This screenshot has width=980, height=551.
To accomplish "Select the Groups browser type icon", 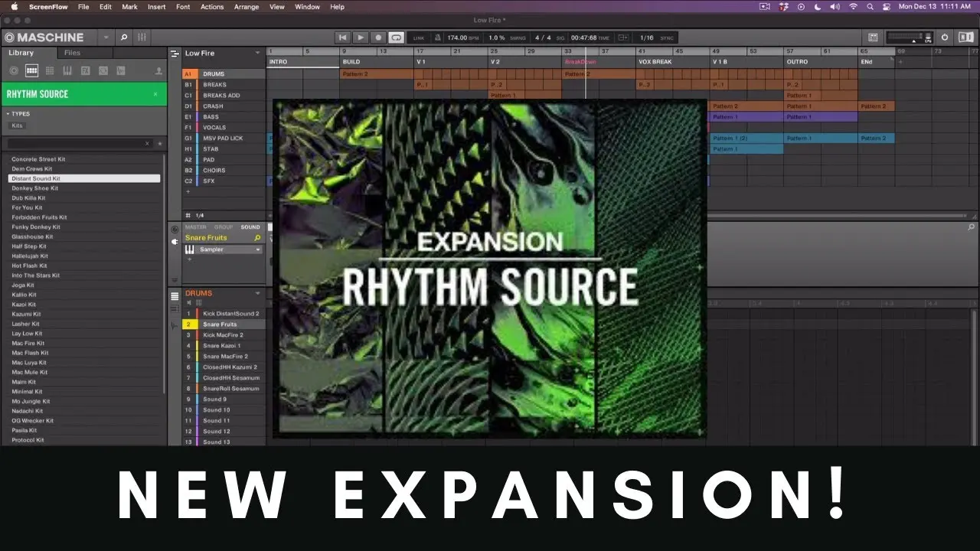I will click(31, 70).
